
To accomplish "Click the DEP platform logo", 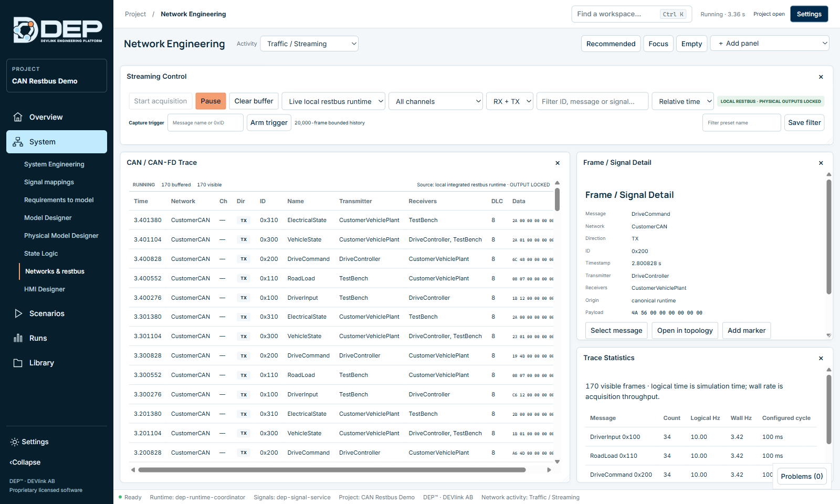I will [x=57, y=30].
